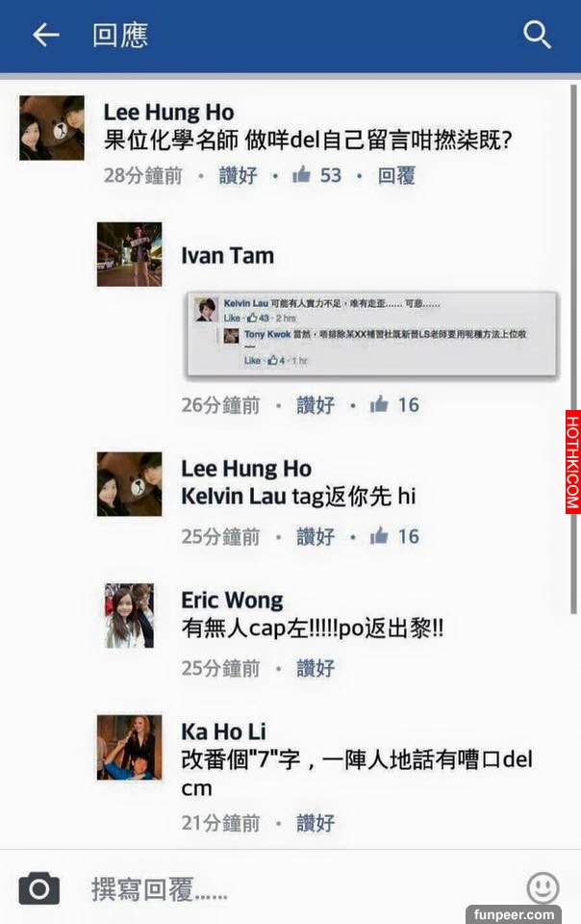Like Ivan Tam's screenshot comment

pos(316,405)
